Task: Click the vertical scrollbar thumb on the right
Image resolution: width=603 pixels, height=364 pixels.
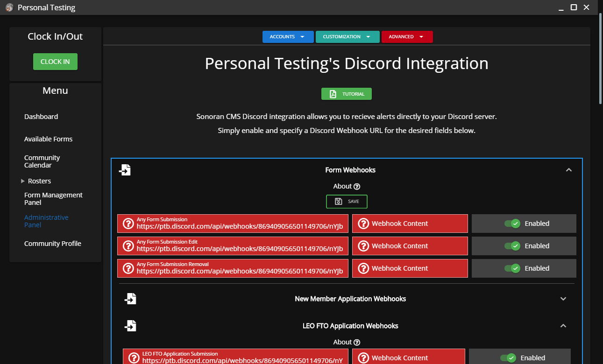Action: tap(601, 58)
